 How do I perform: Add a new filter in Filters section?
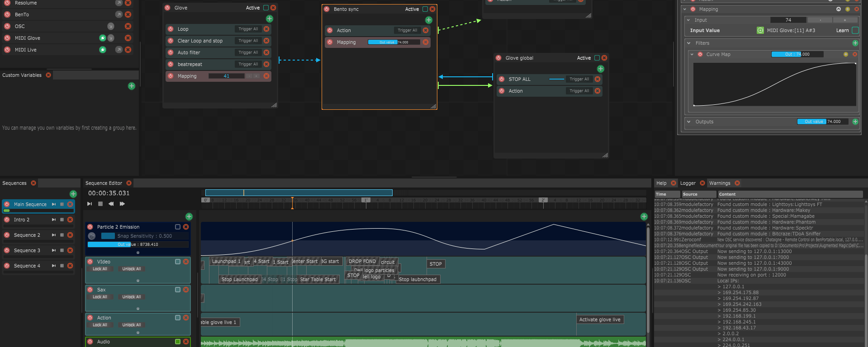[x=855, y=43]
